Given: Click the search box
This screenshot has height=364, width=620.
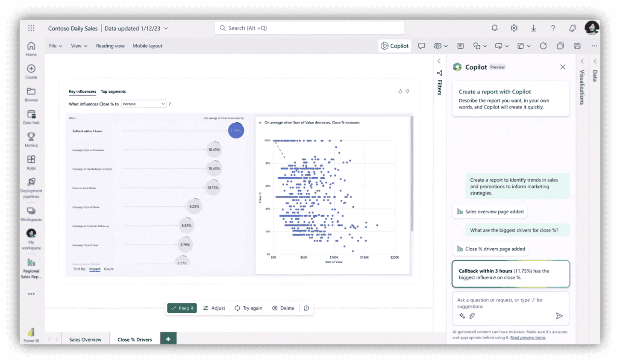Looking at the screenshot, I should pyautogui.click(x=309, y=28).
